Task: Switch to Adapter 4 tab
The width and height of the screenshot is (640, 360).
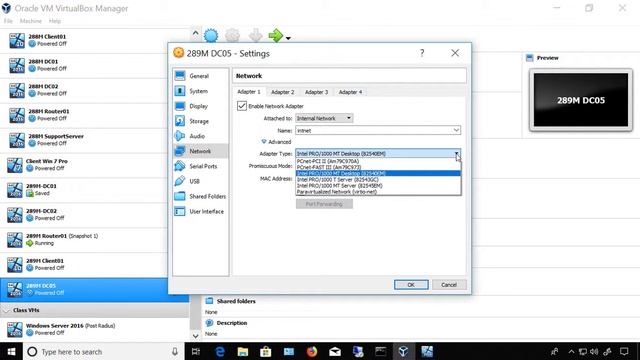Action: click(350, 92)
